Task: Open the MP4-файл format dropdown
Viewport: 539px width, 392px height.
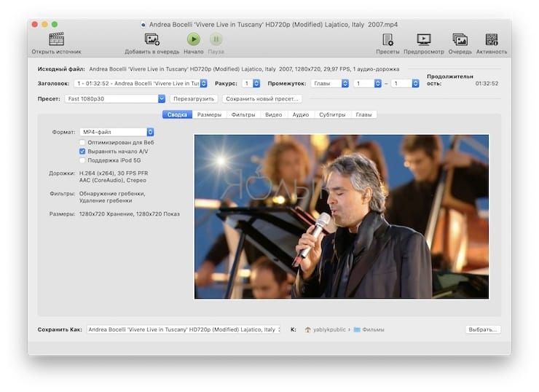Action: 117,132
